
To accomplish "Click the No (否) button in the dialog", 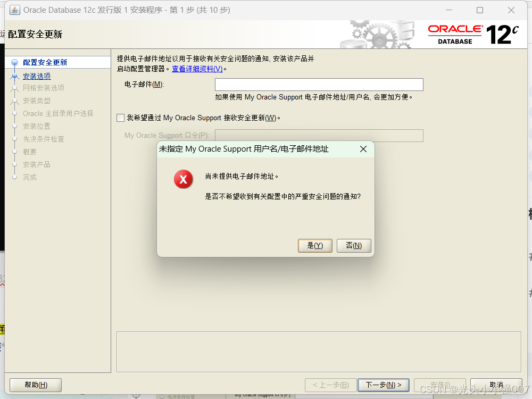I will click(x=354, y=246).
